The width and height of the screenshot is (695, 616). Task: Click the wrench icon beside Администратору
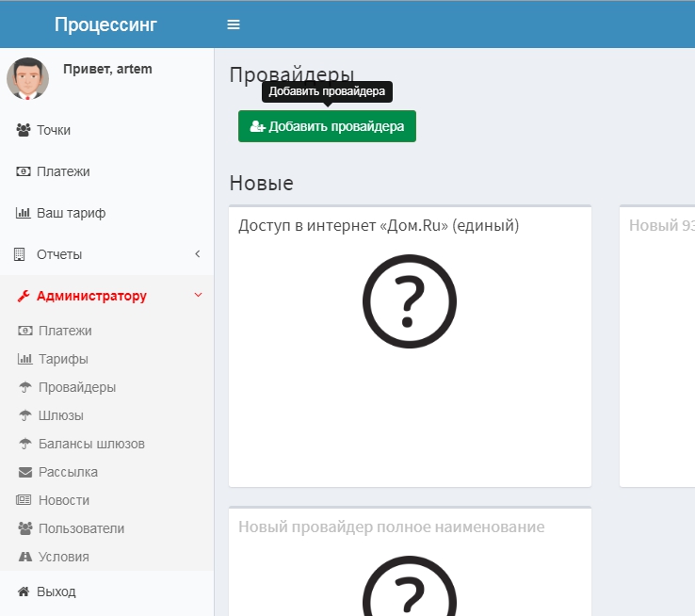click(24, 296)
